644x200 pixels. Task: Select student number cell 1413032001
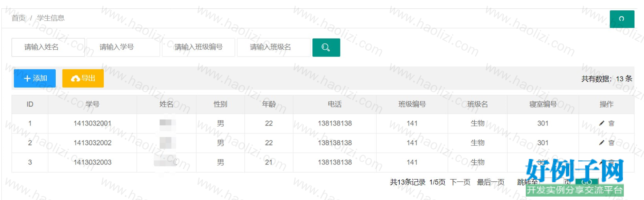pos(92,123)
